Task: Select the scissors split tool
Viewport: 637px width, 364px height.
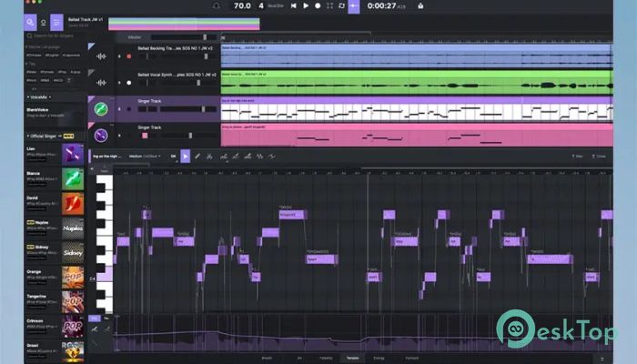Action: (209, 157)
